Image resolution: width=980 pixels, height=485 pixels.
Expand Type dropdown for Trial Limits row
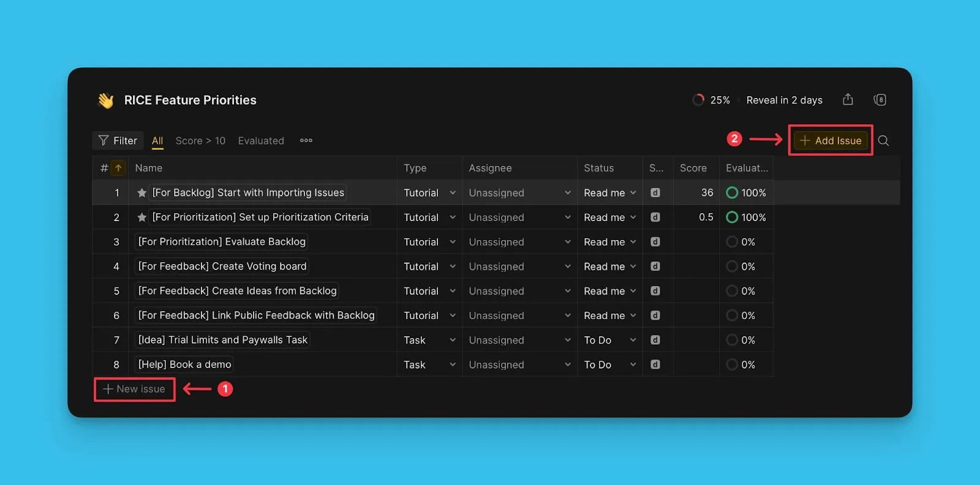pos(452,340)
